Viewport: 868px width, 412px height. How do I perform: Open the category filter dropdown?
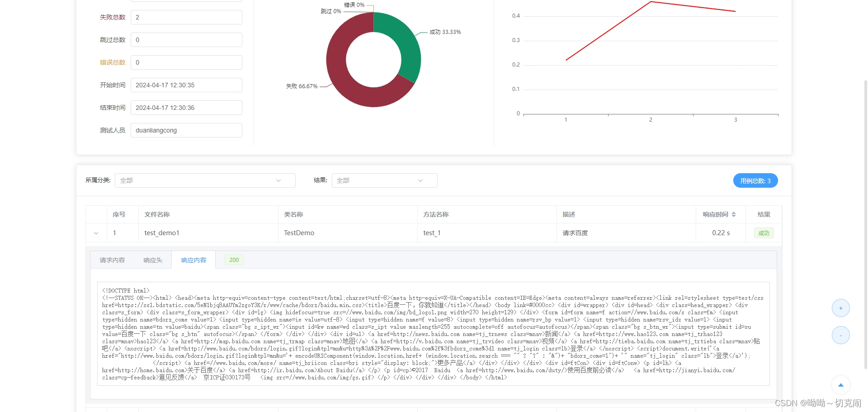coord(205,180)
